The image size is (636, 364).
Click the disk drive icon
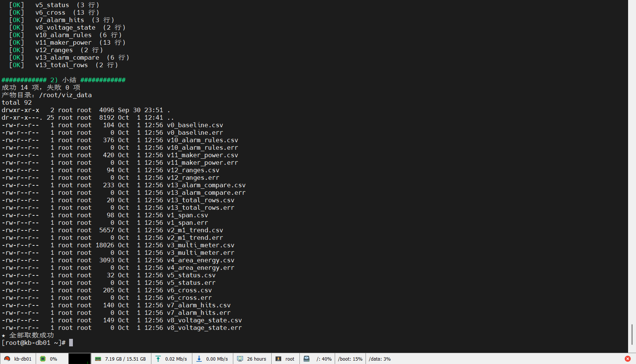[x=307, y=359]
